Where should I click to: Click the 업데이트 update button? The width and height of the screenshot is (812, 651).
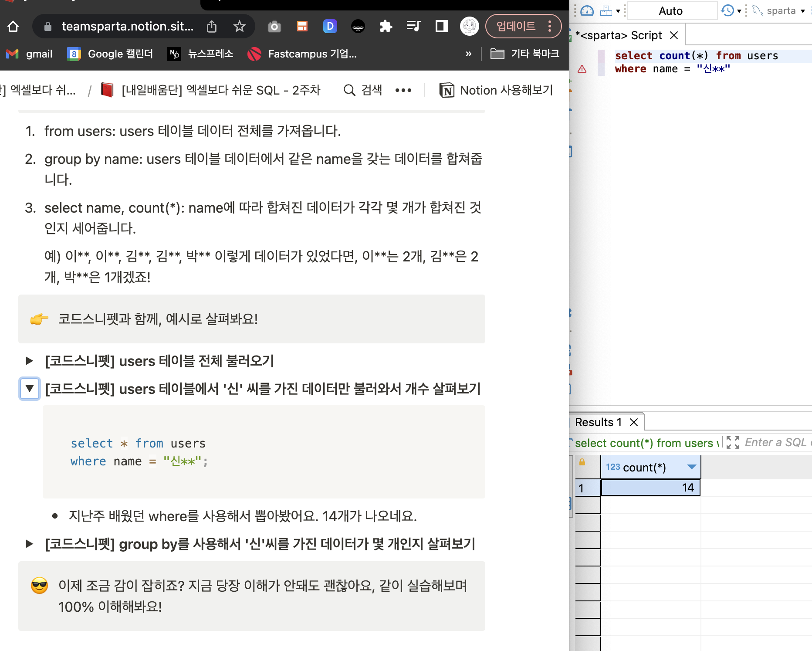[516, 27]
